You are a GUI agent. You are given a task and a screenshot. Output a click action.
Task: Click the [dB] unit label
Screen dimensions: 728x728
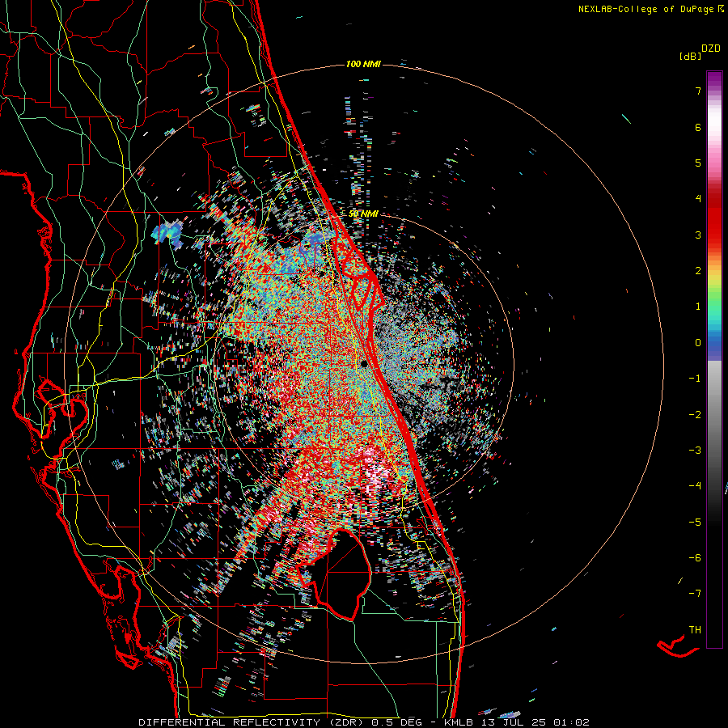pyautogui.click(x=690, y=56)
